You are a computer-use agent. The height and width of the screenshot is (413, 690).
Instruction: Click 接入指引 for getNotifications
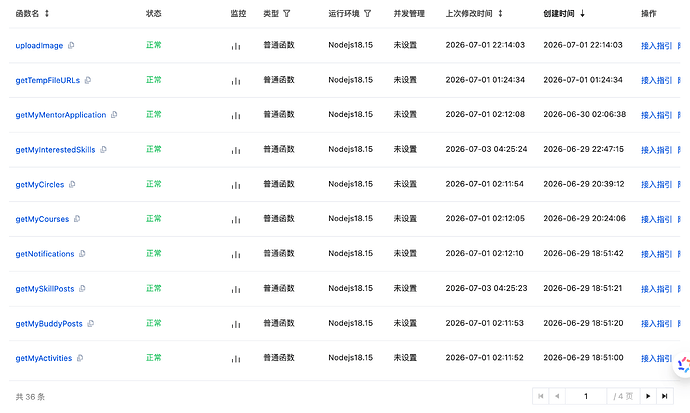[656, 254]
